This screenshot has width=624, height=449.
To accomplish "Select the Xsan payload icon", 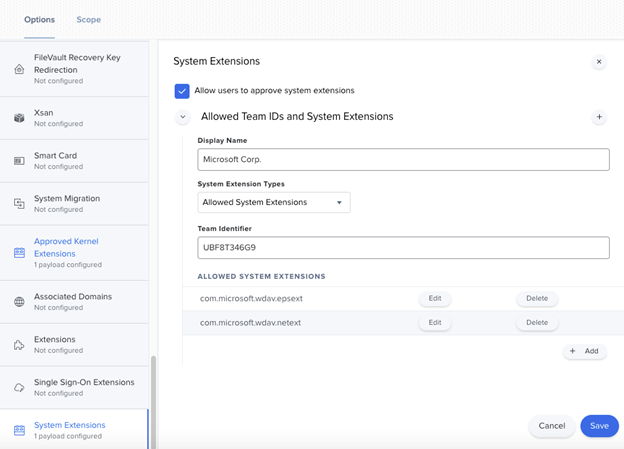I will pos(19,118).
